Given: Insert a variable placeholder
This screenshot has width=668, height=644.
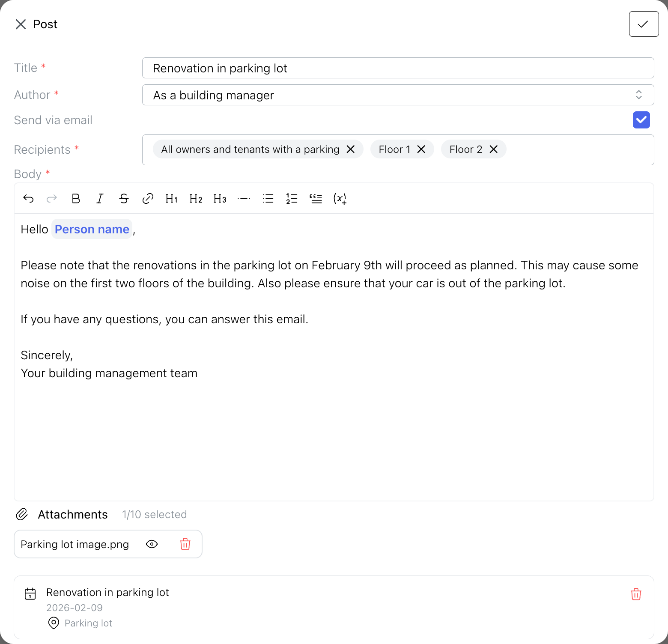Looking at the screenshot, I should click(x=340, y=199).
